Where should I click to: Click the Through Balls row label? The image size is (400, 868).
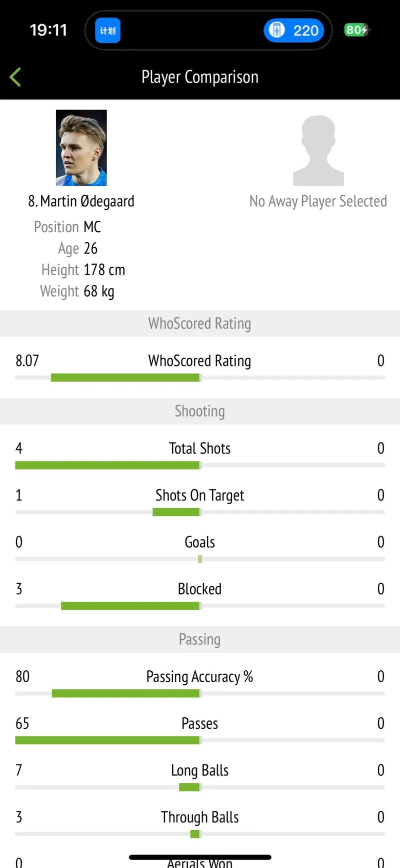200,817
